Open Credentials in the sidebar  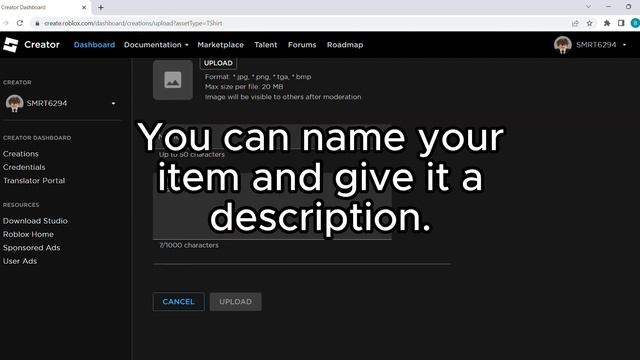coord(24,167)
